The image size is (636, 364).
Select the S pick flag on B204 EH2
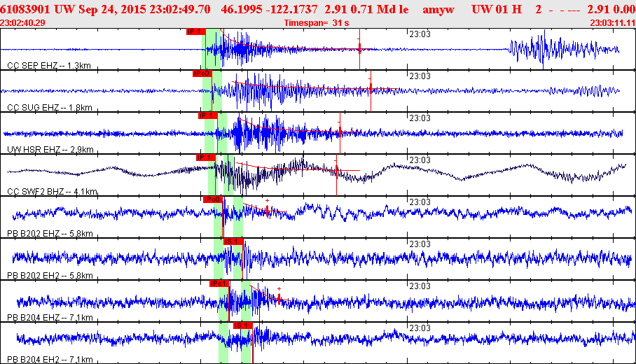pyautogui.click(x=242, y=325)
